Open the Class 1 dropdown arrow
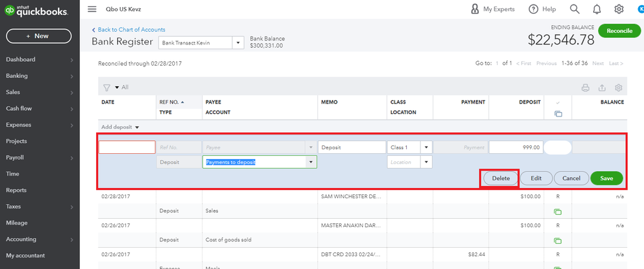 [x=426, y=147]
